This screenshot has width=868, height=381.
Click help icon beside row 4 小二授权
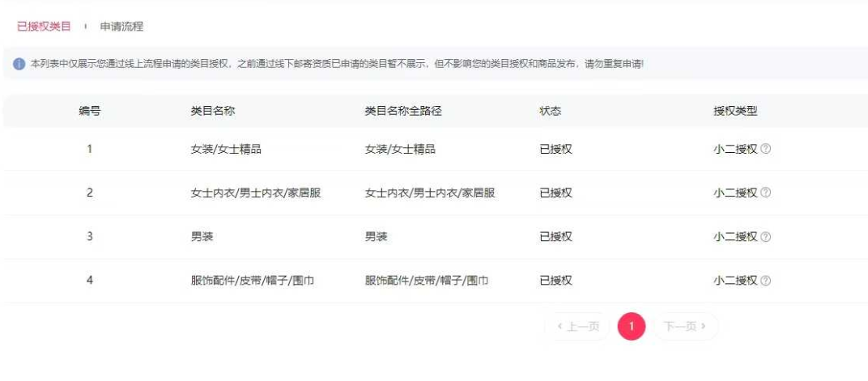766,281
